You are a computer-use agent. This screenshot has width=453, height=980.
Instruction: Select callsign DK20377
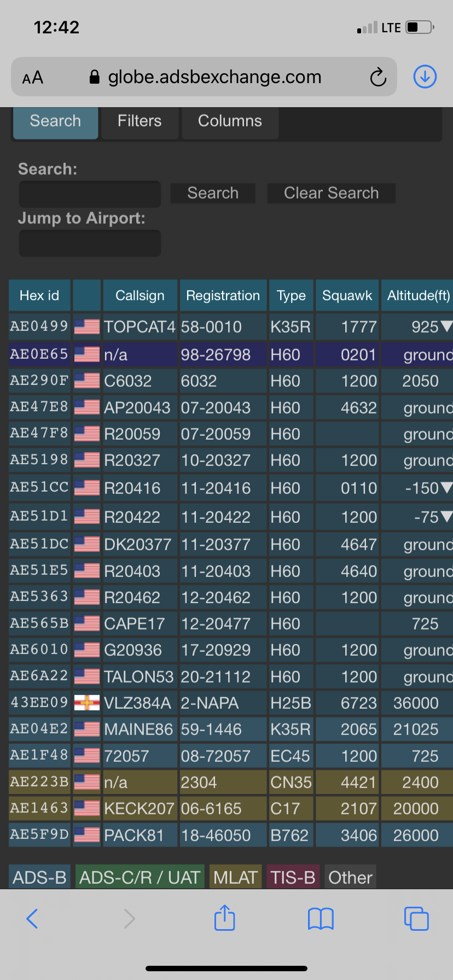(x=138, y=544)
